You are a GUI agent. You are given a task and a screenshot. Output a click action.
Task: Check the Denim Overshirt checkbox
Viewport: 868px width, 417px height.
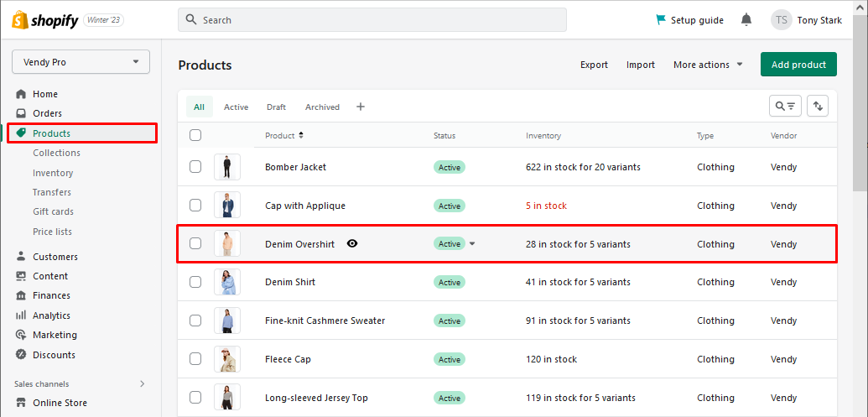click(x=195, y=243)
